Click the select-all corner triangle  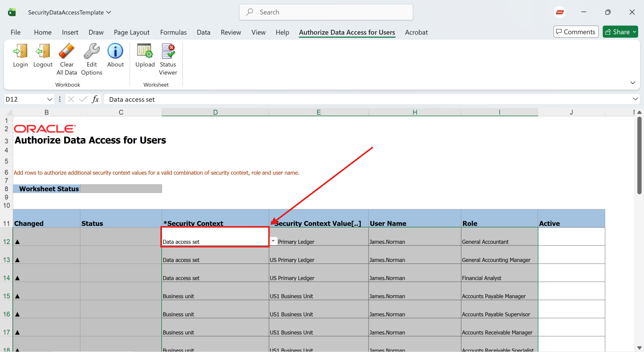9,112
